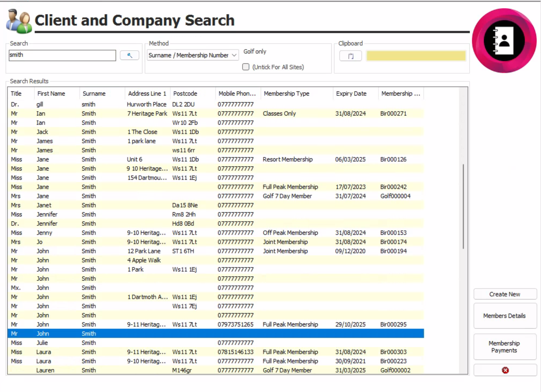The width and height of the screenshot is (541, 392).
Task: Sort by First Name column header
Action: click(57, 94)
